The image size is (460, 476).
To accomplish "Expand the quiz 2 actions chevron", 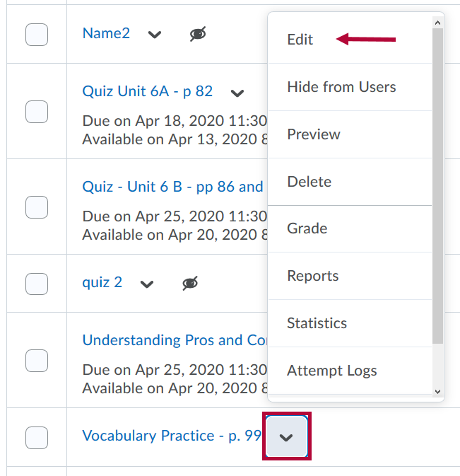I will pyautogui.click(x=147, y=284).
